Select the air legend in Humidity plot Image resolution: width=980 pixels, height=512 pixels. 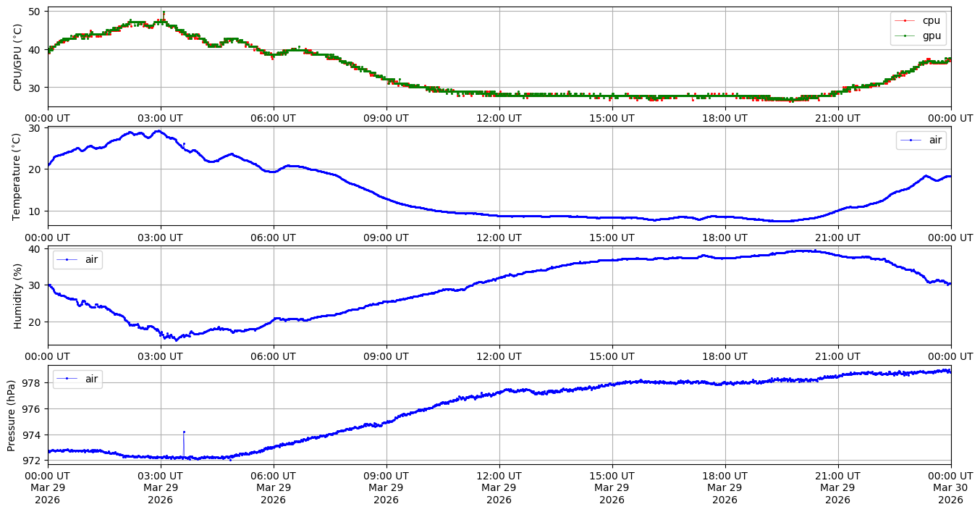click(77, 259)
